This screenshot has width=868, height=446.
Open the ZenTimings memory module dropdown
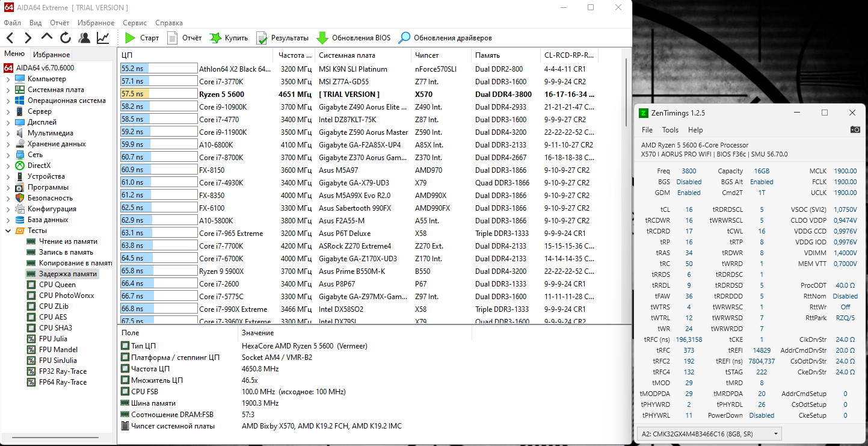(x=709, y=434)
